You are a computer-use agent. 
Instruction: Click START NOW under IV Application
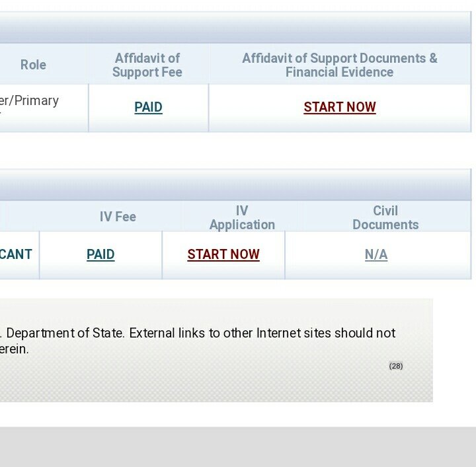tap(223, 254)
